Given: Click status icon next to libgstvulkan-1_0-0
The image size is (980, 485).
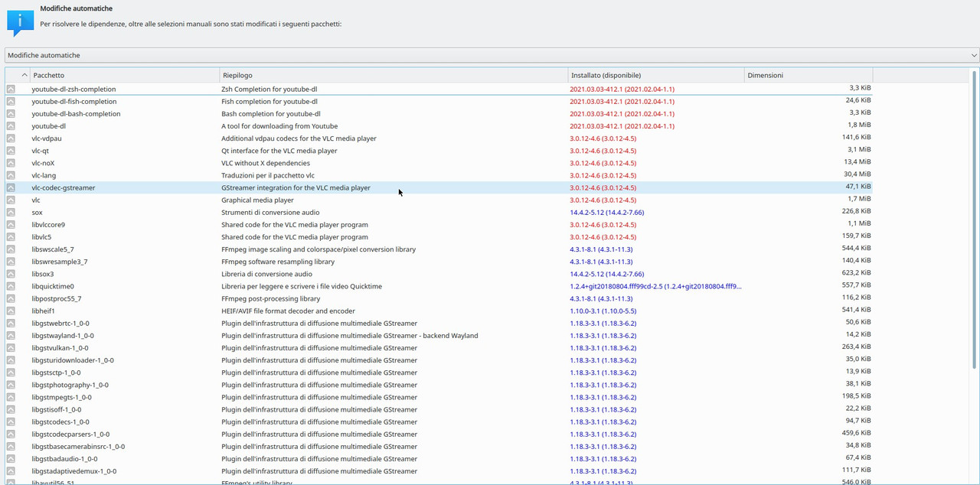Looking at the screenshot, I should point(11,348).
